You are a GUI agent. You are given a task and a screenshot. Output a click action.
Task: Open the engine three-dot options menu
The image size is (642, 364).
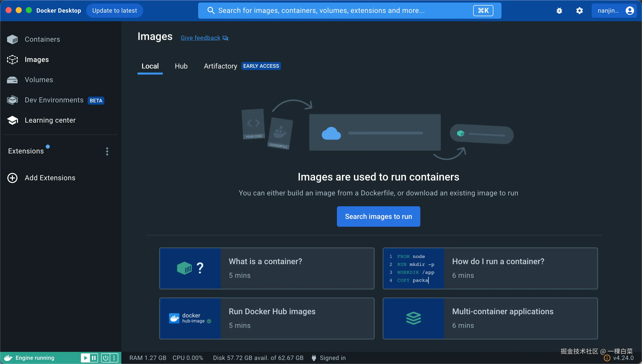point(114,358)
